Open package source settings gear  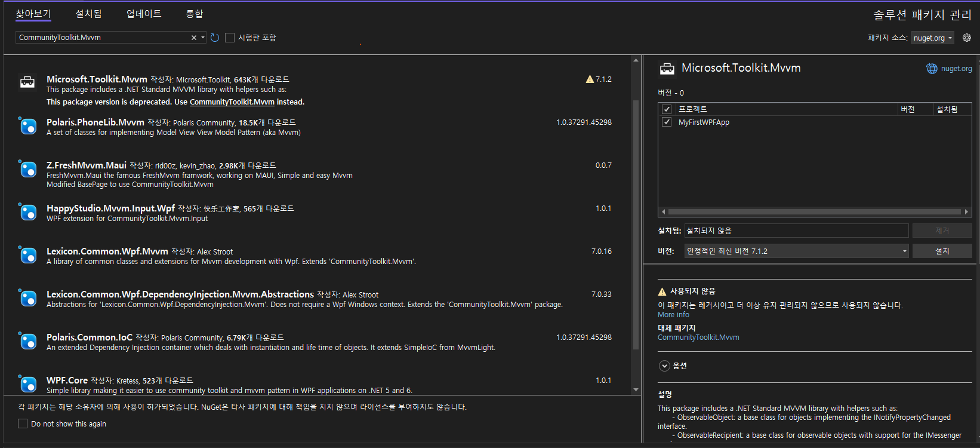coord(967,38)
